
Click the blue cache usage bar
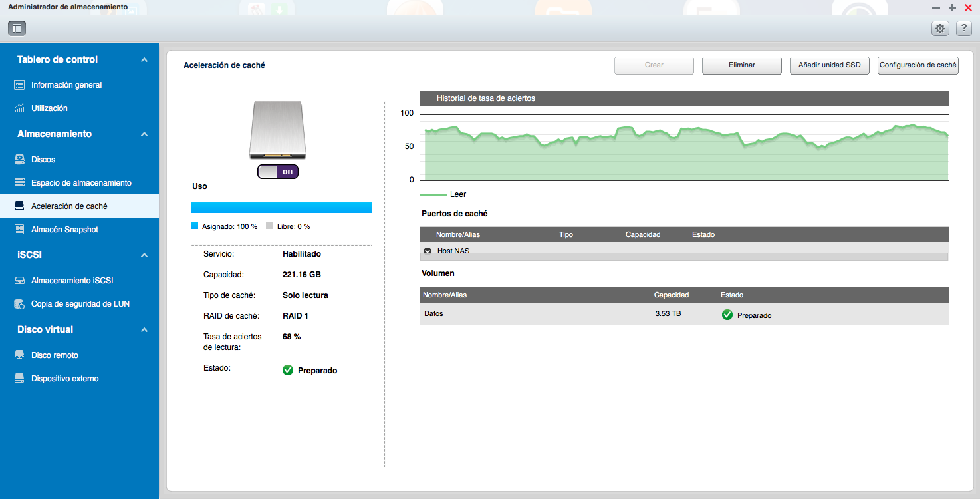pyautogui.click(x=281, y=208)
